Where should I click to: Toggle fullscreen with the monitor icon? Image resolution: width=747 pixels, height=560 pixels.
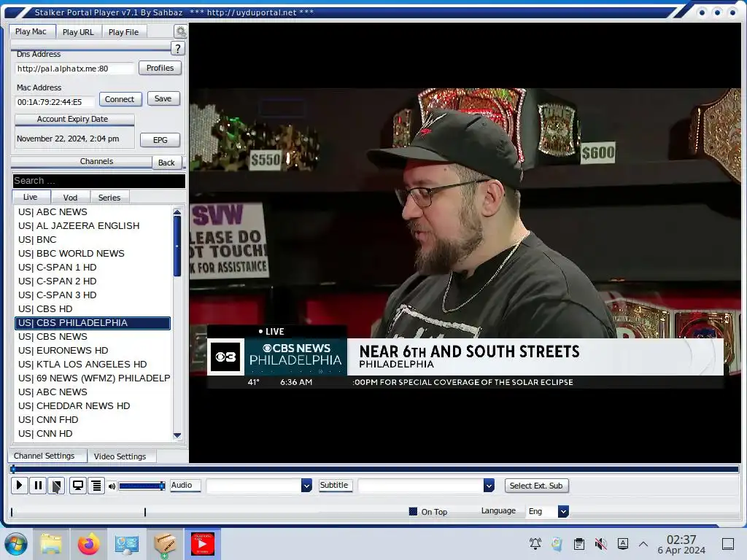[77, 485]
